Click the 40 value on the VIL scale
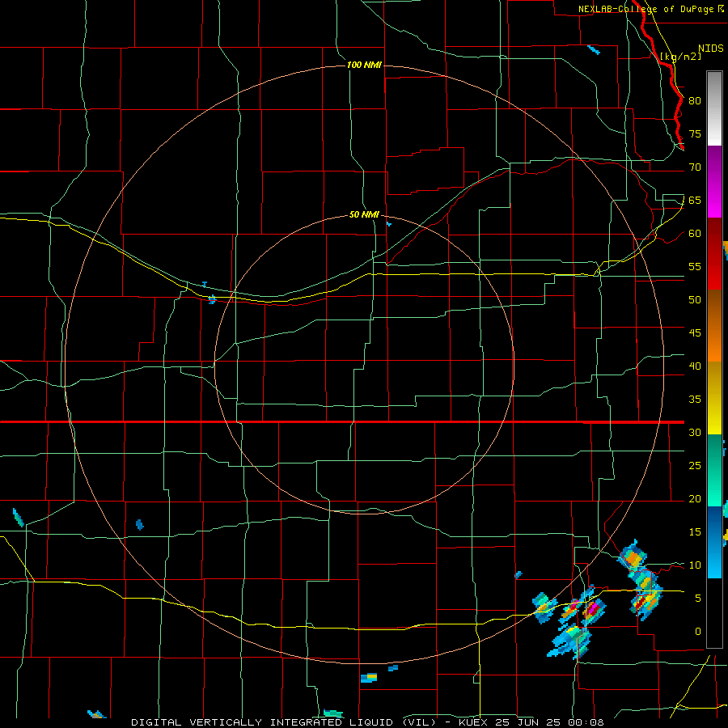 [695, 366]
